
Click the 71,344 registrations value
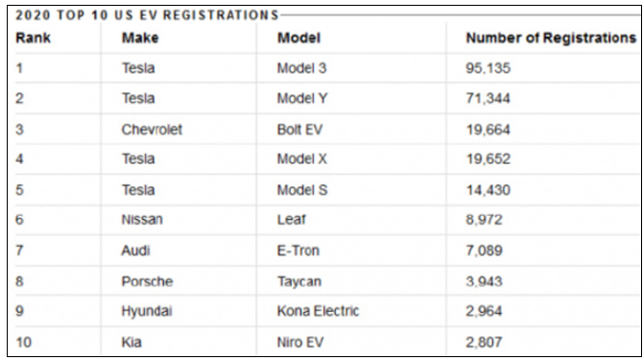(x=488, y=99)
